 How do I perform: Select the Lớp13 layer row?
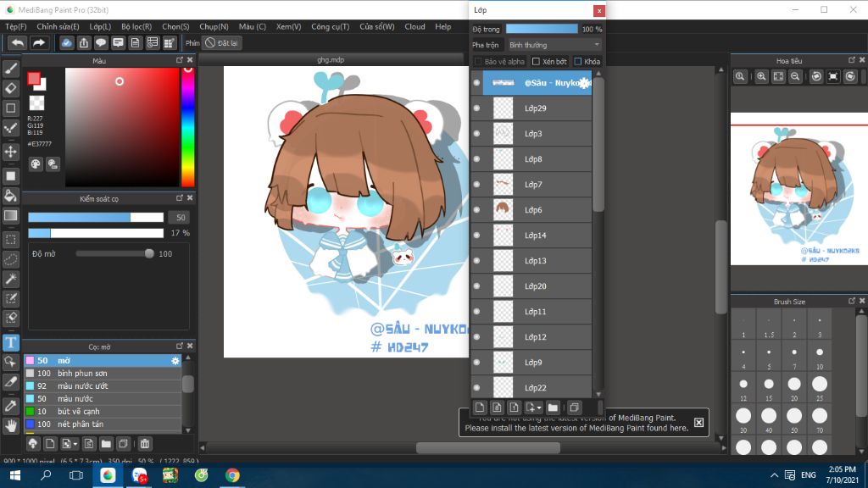537,261
